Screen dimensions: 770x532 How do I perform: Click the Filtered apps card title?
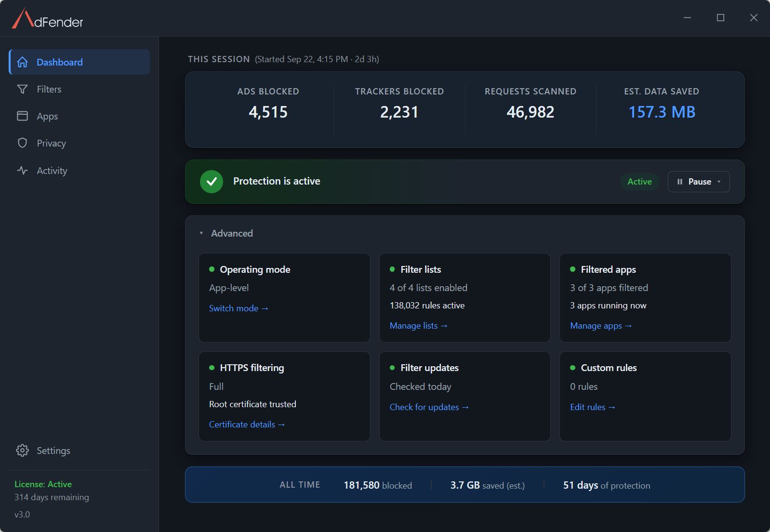click(608, 269)
